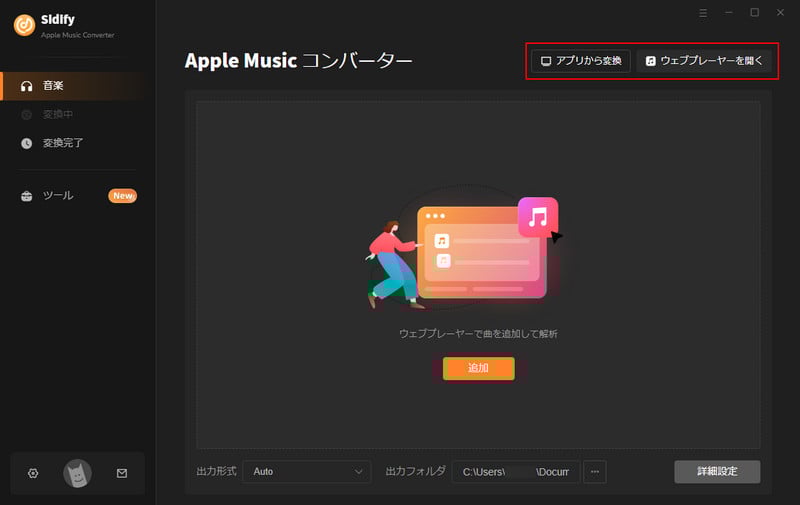Screen dimensions: 800x505
Task: Click the toolbox icon for ツール
Action: (27, 196)
